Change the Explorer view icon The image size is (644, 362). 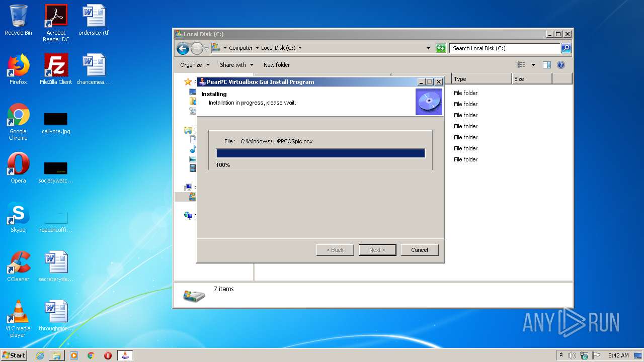pyautogui.click(x=521, y=65)
